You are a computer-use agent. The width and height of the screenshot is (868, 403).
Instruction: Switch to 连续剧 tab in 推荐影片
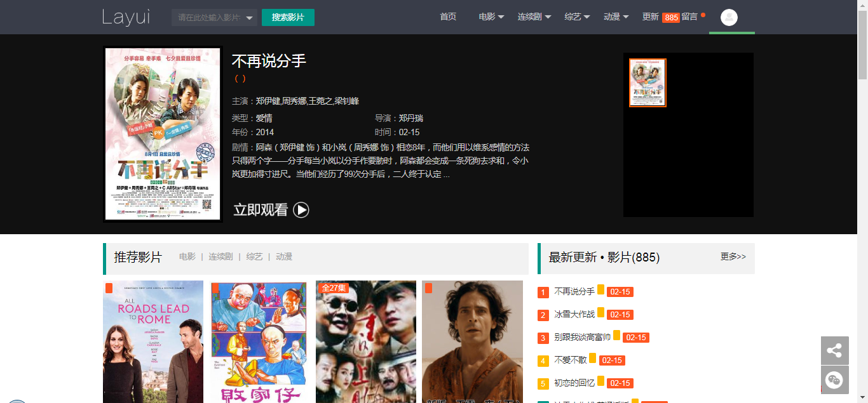pyautogui.click(x=220, y=257)
